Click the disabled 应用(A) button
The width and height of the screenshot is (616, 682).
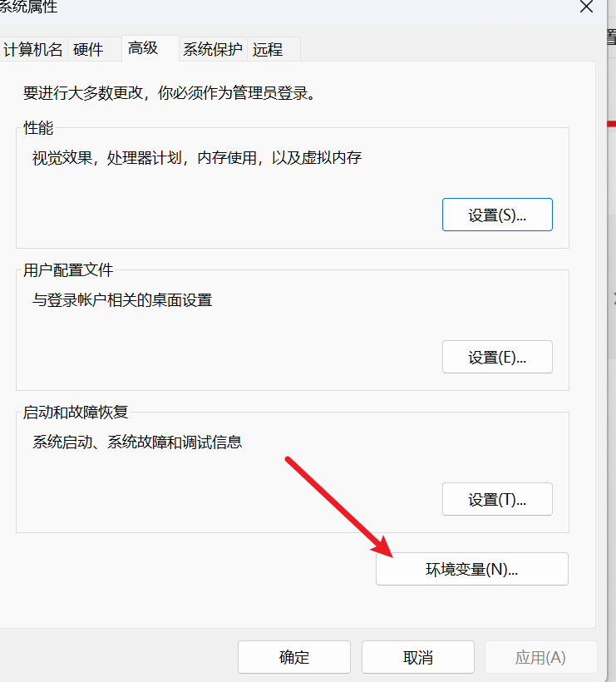[x=541, y=657]
